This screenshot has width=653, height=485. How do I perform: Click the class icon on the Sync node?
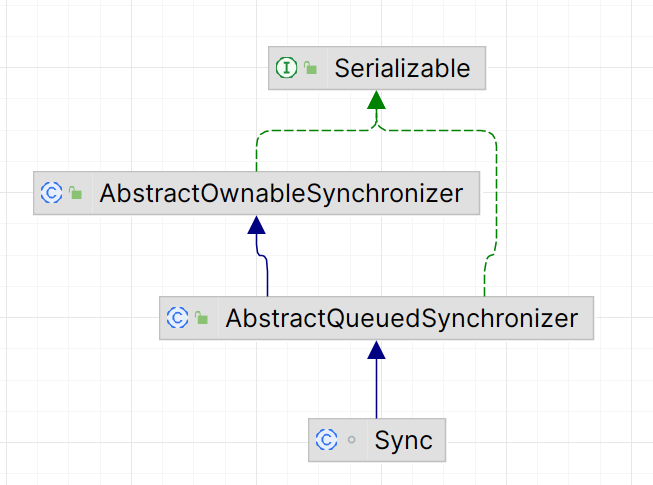coord(326,439)
